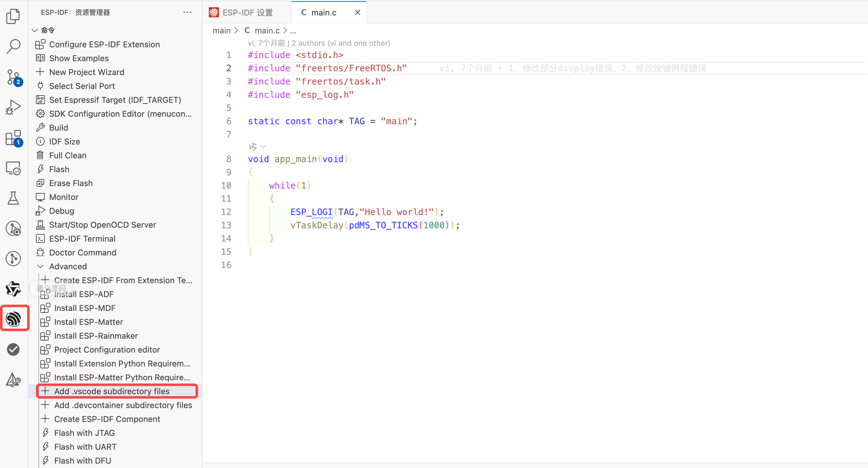Open sidebar more actions ellipsis menu
Viewport: 868px width, 468px height.
coord(187,12)
